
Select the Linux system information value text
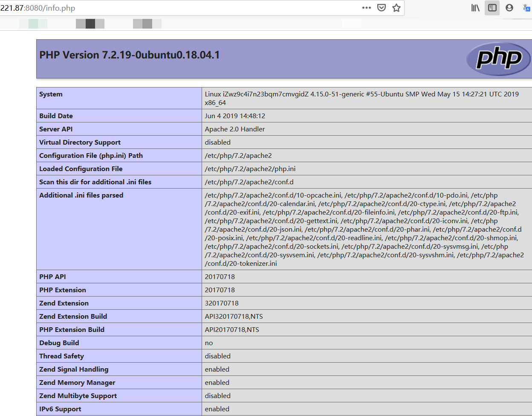click(x=361, y=99)
